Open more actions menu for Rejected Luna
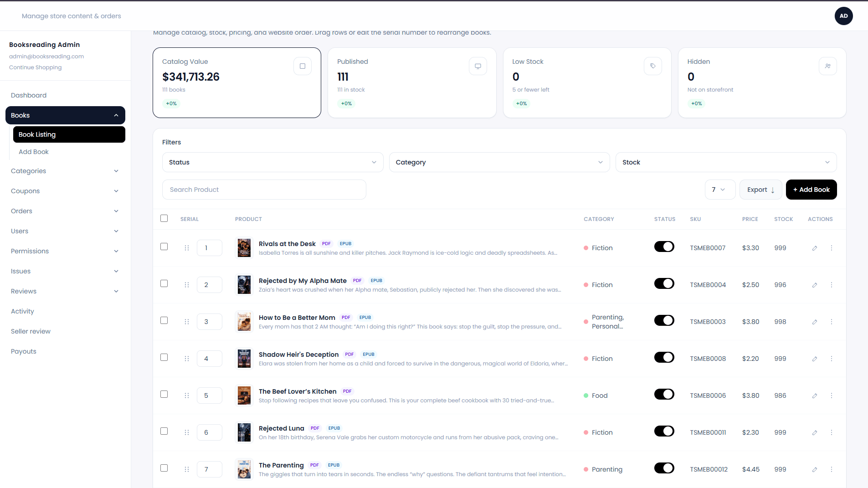The image size is (868, 488). [831, 432]
